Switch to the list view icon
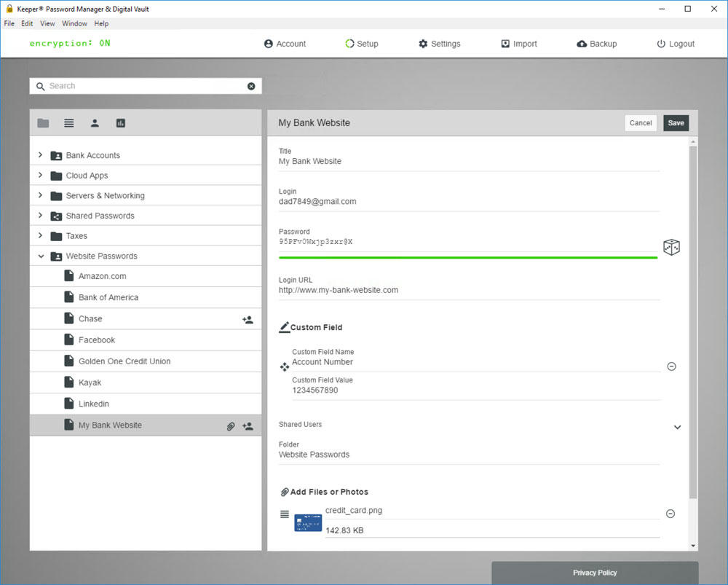This screenshot has width=728, height=585. click(68, 123)
